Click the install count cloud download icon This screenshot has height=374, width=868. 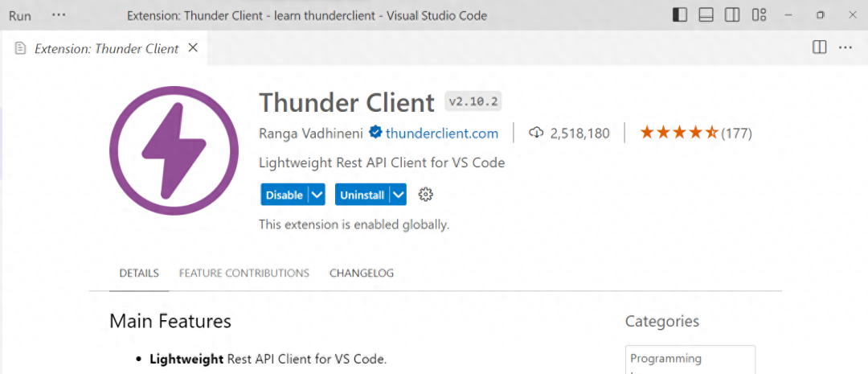(536, 133)
